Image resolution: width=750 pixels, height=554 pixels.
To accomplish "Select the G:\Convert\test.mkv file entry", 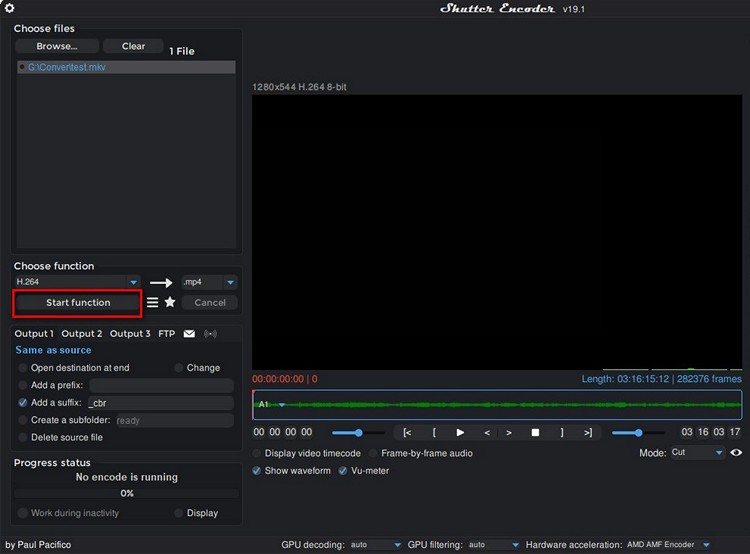I will [x=126, y=67].
